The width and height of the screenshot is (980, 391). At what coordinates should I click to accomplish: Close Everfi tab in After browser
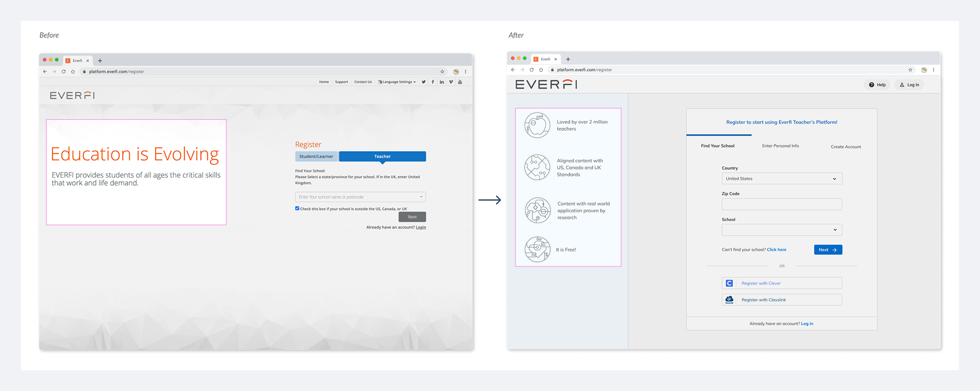556,59
